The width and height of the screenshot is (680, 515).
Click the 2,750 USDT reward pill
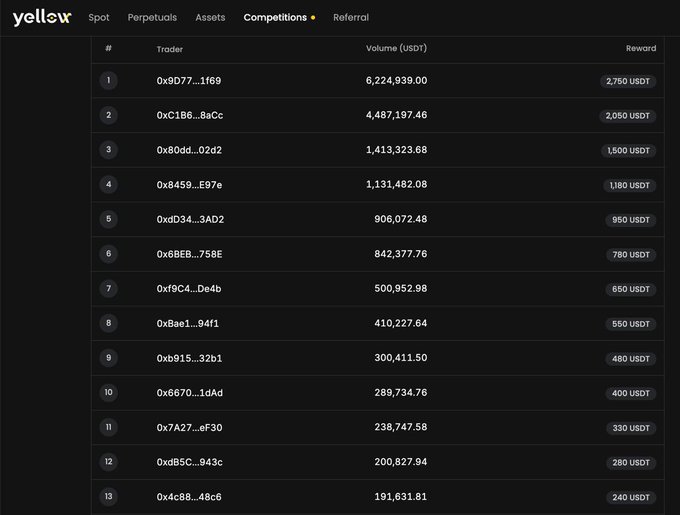click(628, 81)
